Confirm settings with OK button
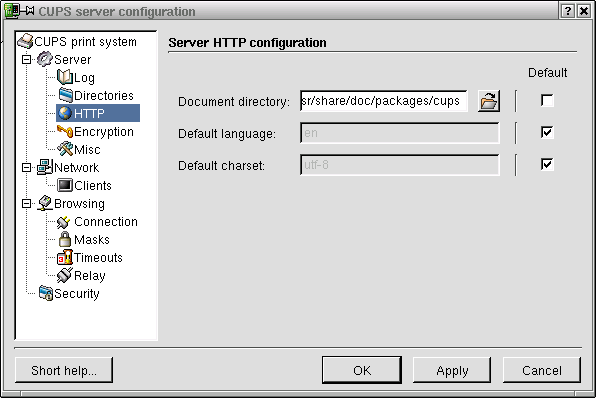Screen dimensions: 596x398 362,370
